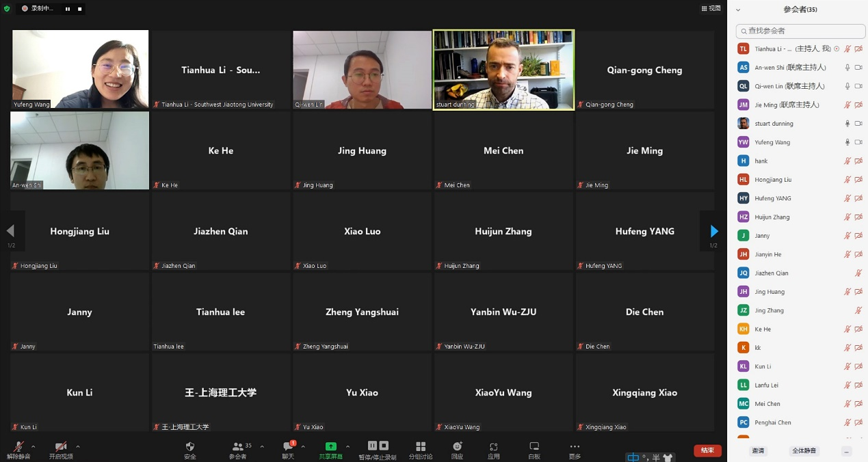Viewport: 868px width, 462px height.
Task: Unmute microphone with 解除静音 button
Action: click(x=18, y=446)
